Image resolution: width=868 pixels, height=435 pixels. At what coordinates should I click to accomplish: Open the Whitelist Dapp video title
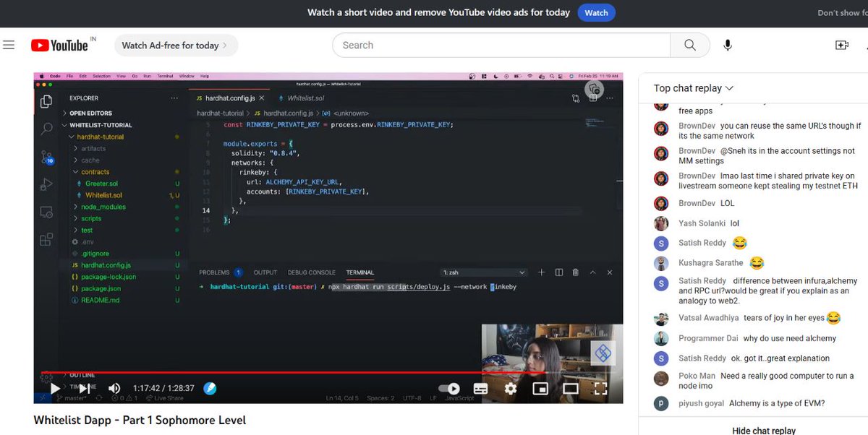click(x=140, y=420)
